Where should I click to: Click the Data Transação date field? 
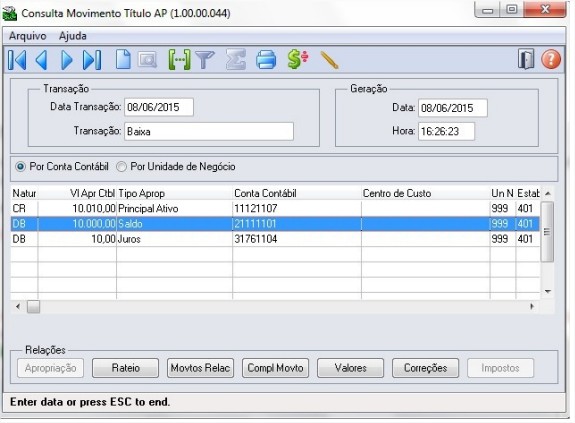tap(159, 107)
